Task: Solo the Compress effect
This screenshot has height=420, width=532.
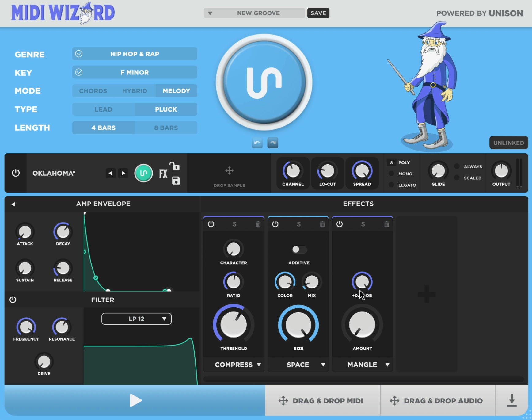Action: coord(234,224)
